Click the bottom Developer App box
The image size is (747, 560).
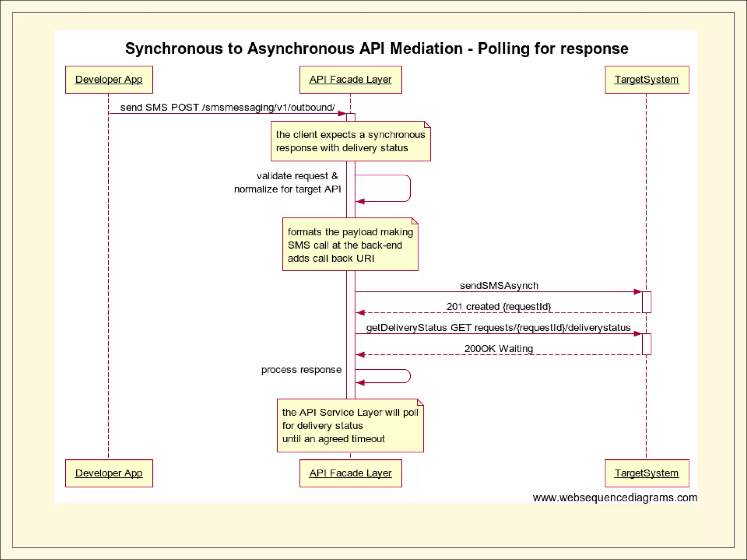109,473
